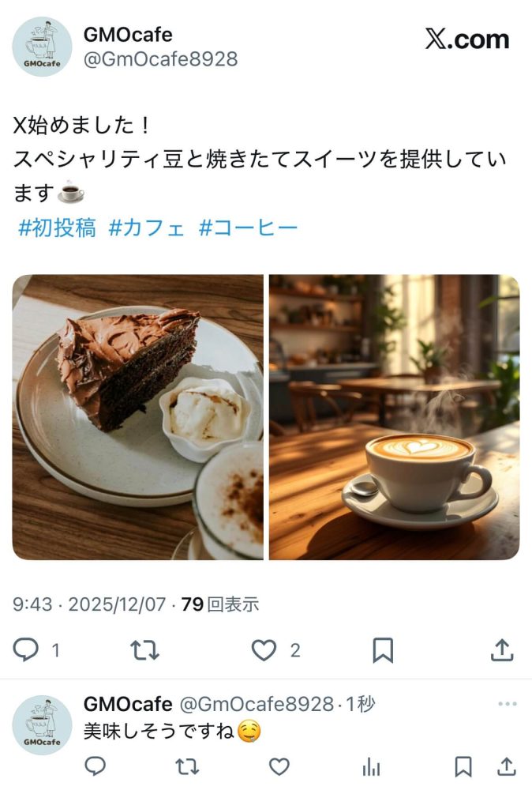Repost the main GMOcafe post
The height and width of the screenshot is (809, 532).
point(144,650)
